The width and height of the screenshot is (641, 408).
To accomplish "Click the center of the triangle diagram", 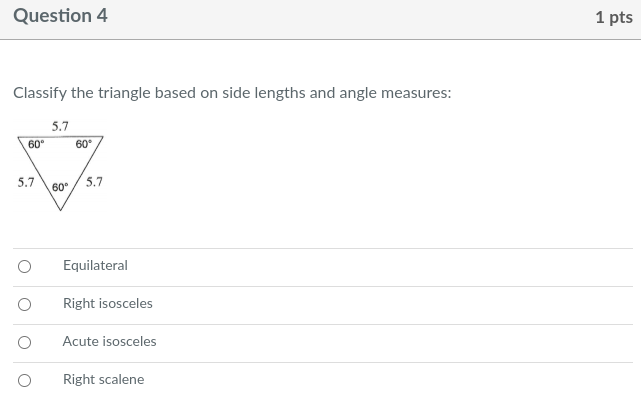I will pos(60,163).
